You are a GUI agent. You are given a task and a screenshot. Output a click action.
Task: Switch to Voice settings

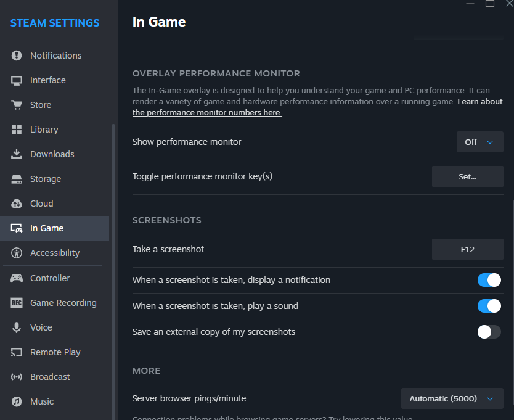tap(54, 327)
